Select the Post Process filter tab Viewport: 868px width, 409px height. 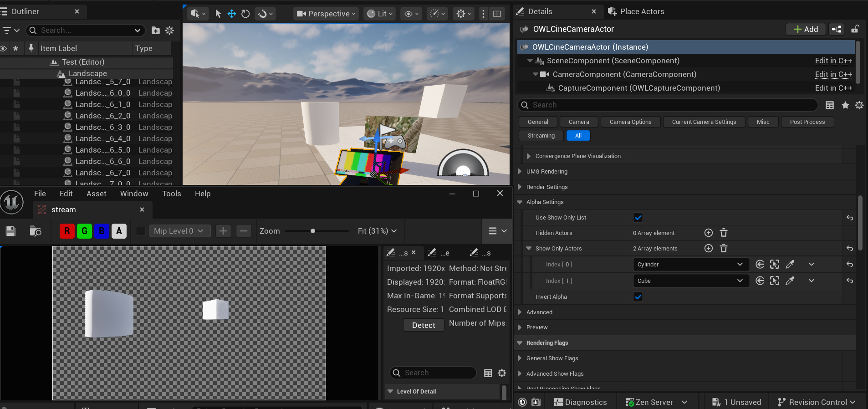click(807, 122)
